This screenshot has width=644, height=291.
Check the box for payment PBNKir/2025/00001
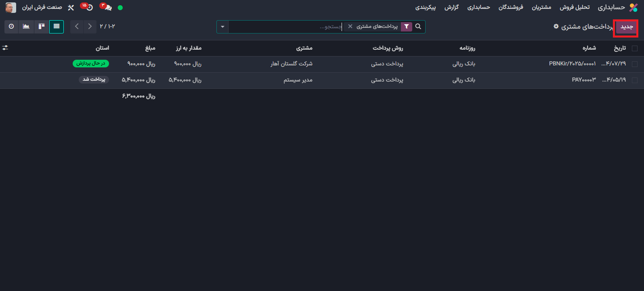[635, 64]
